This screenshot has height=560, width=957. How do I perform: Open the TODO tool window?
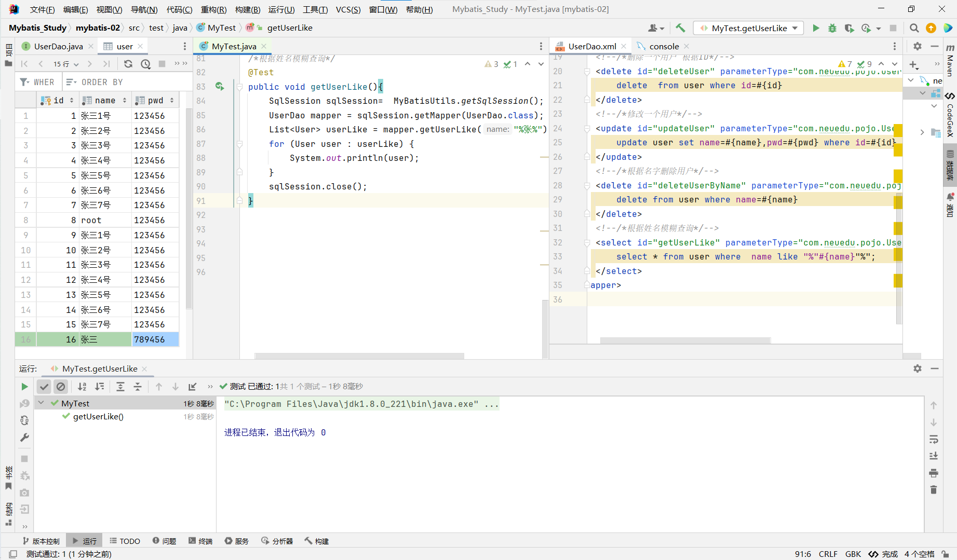tap(125, 541)
